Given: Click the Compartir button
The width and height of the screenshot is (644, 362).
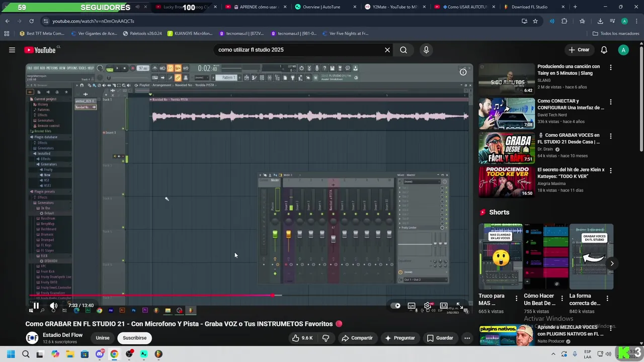Looking at the screenshot, I should pos(357,338).
